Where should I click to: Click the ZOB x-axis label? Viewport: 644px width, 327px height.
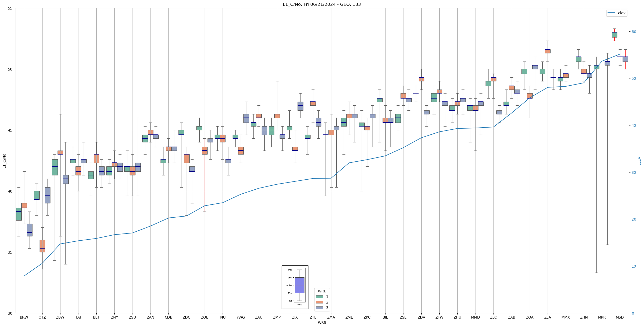[205, 317]
